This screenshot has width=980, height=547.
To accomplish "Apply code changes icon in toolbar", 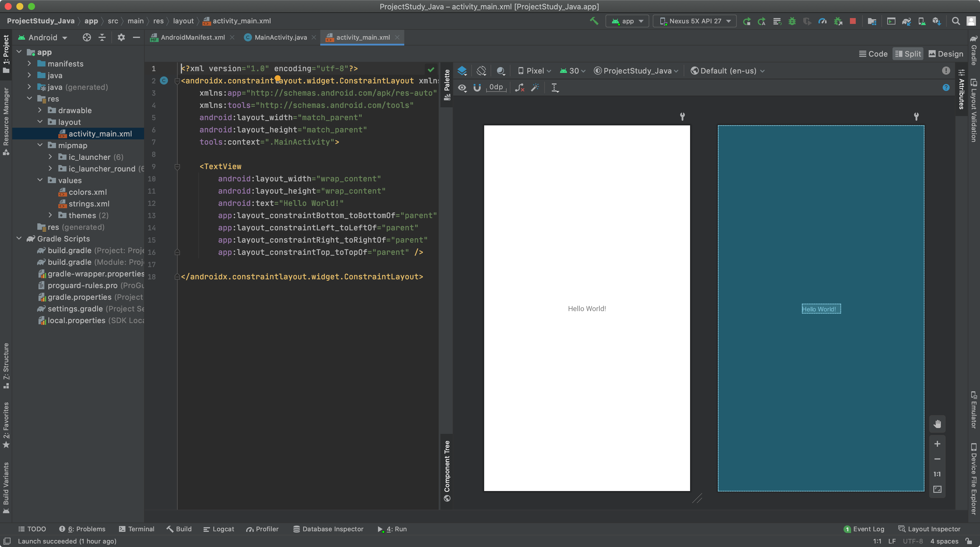I will (777, 21).
